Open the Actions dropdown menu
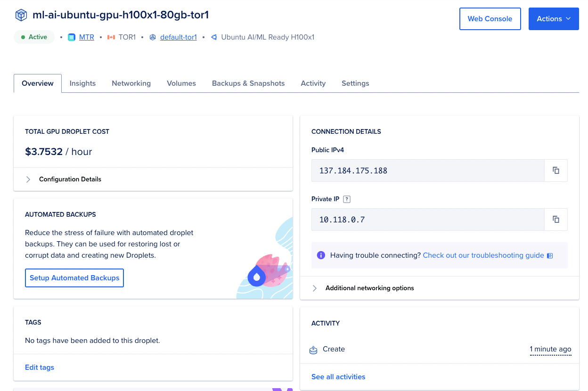This screenshot has height=391, width=588. click(554, 19)
